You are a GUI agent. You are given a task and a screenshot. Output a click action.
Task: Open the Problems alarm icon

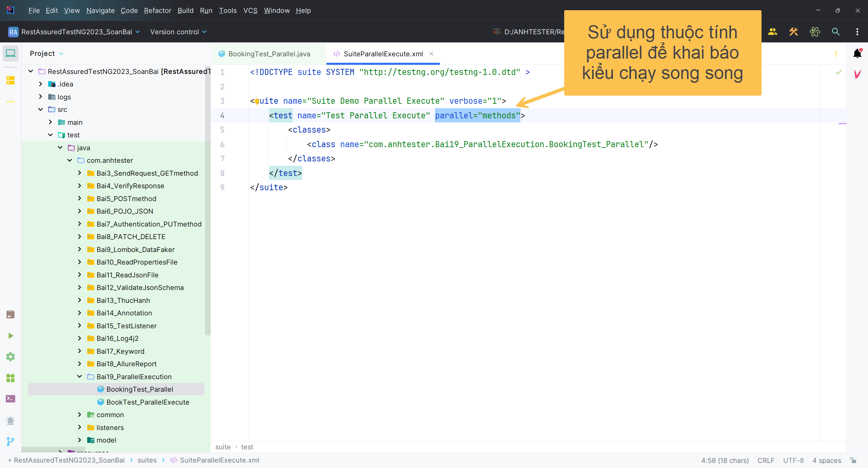coord(11,420)
